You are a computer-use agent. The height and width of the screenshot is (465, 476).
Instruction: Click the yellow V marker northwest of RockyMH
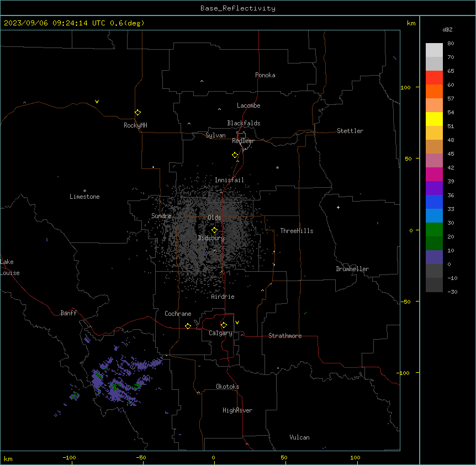point(97,102)
